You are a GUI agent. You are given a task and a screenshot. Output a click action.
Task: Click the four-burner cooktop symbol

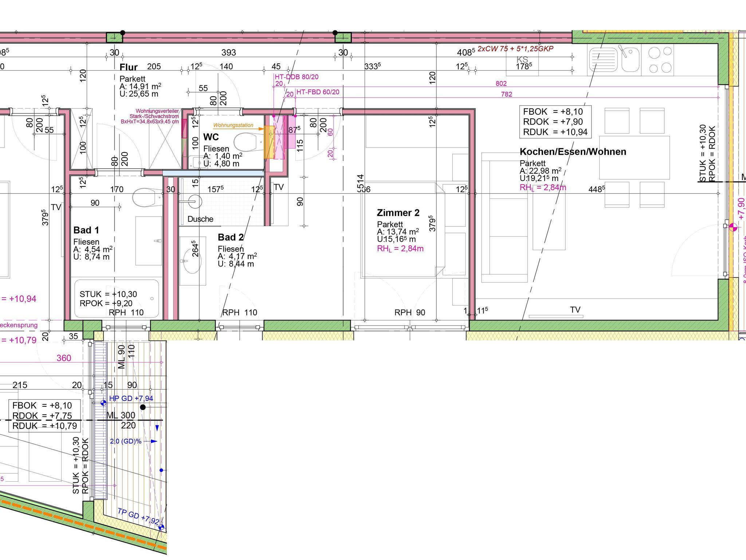660,59
